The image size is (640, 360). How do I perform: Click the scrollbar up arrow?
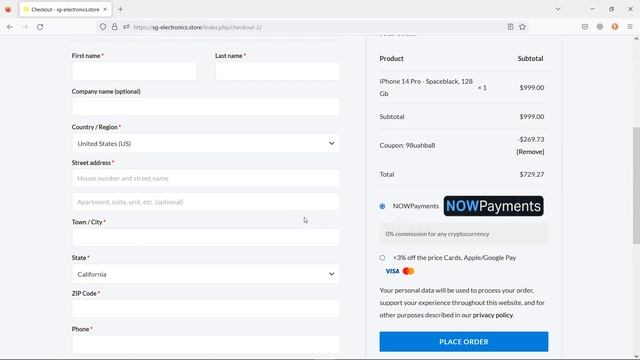pos(636,39)
